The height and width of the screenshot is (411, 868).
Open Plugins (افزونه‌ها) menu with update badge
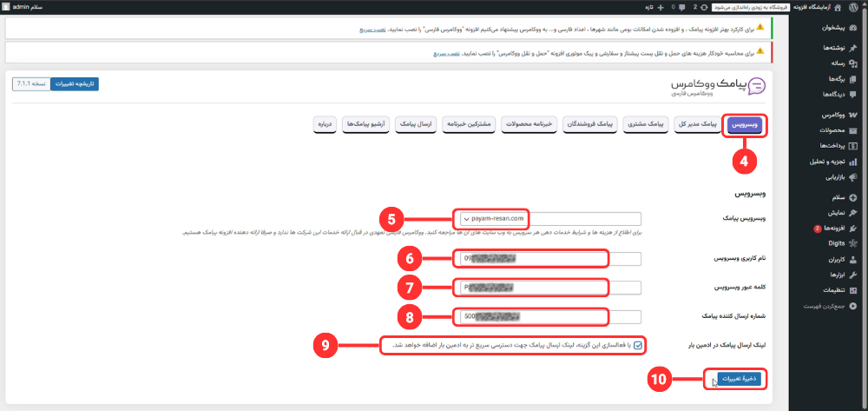point(854,229)
